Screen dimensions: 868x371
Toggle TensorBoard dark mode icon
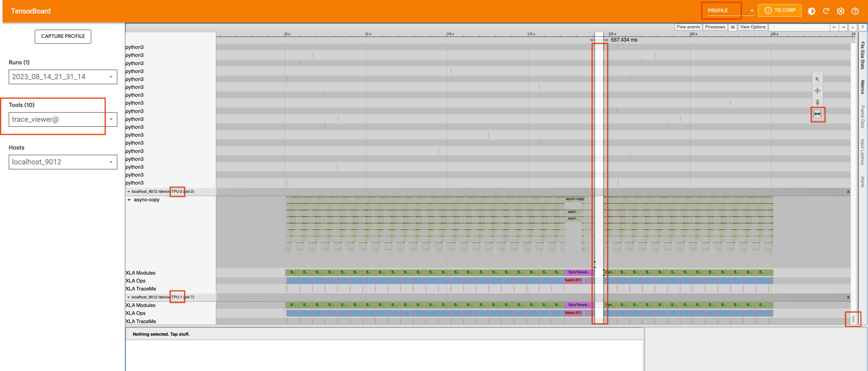tap(811, 11)
